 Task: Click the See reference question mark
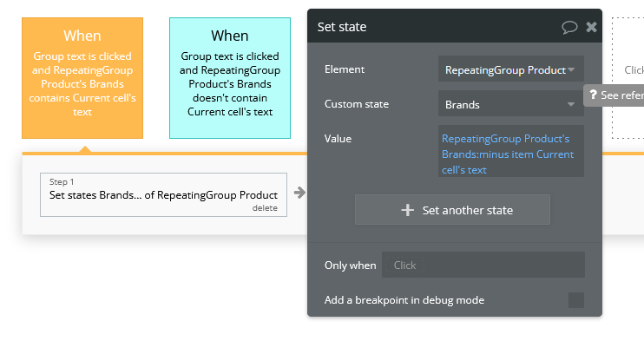pos(593,95)
